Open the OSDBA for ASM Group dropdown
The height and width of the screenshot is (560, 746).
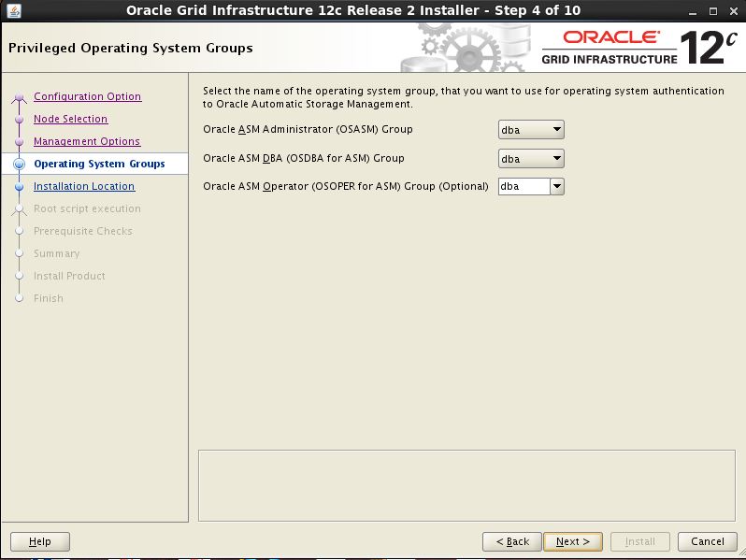click(531, 158)
